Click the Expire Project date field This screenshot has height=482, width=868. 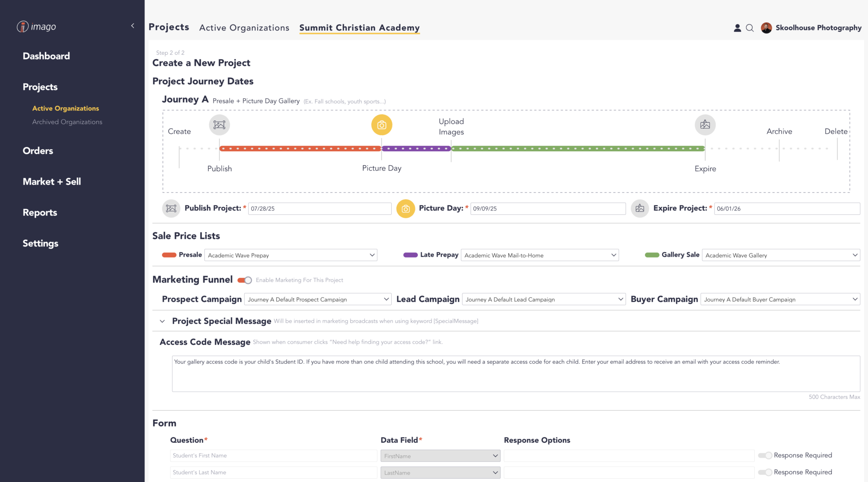pyautogui.click(x=787, y=208)
